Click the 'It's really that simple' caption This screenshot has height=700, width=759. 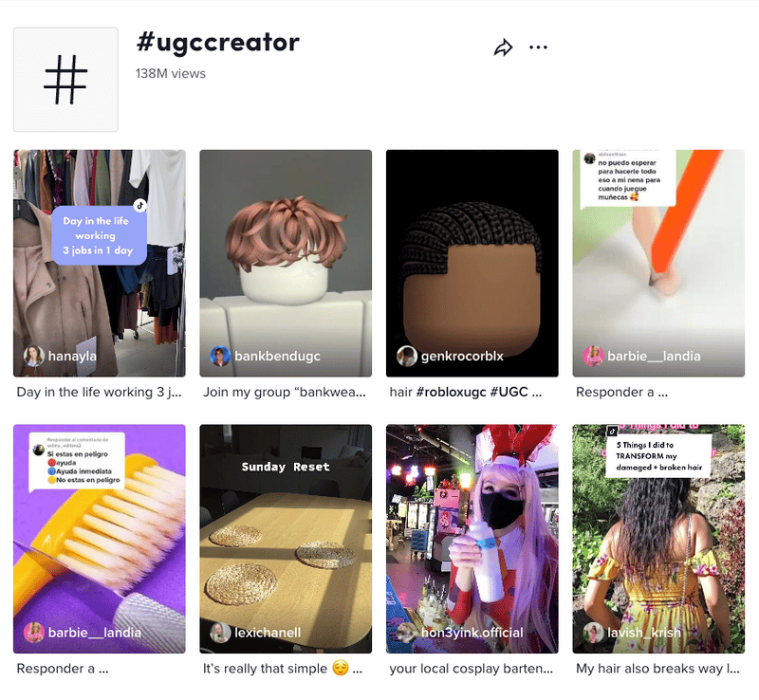tap(282, 669)
